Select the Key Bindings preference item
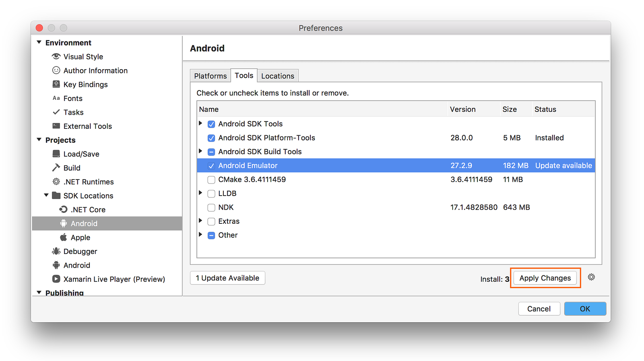Image resolution: width=644 pixels, height=361 pixels. coord(85,85)
